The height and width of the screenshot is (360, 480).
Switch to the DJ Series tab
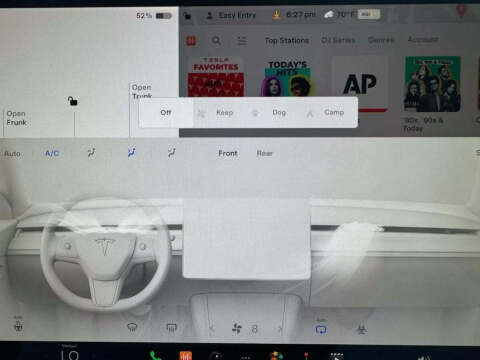click(338, 40)
